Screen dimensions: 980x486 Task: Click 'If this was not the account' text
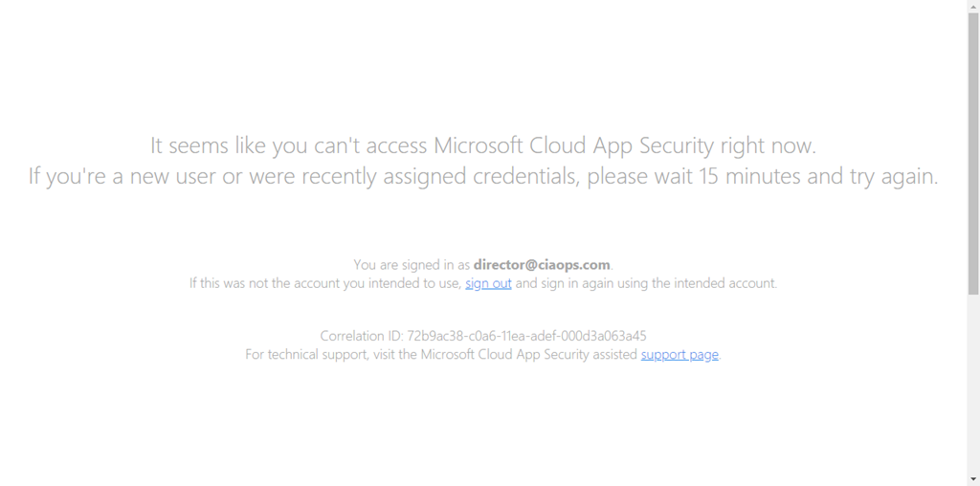point(325,283)
